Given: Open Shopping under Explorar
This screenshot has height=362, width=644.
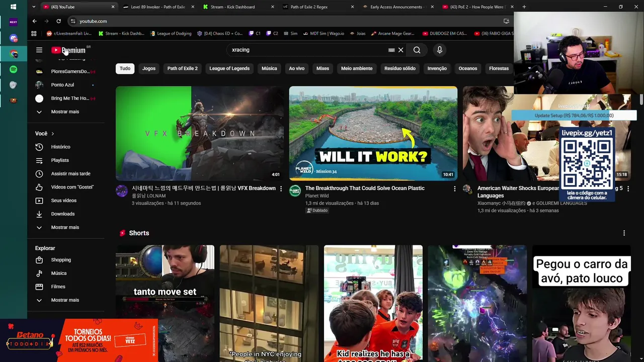Looking at the screenshot, I should click(60, 260).
